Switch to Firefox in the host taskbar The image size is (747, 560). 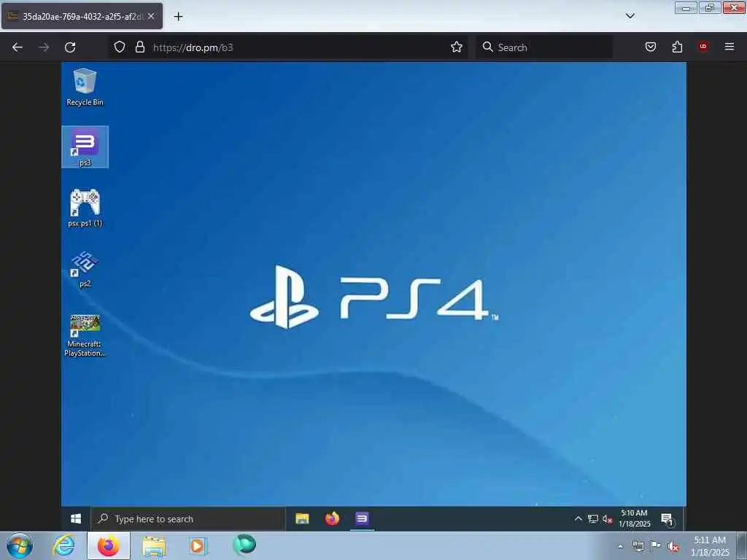click(x=109, y=546)
